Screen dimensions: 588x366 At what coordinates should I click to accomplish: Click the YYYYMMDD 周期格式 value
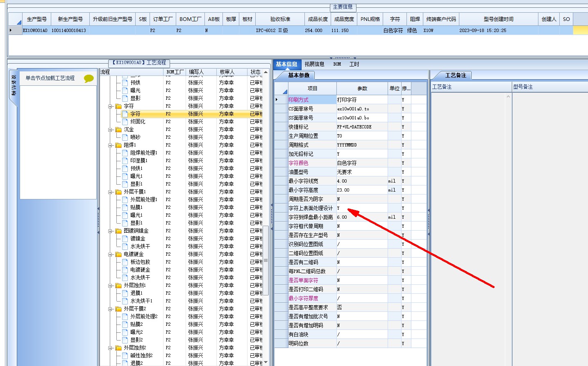[362, 145]
